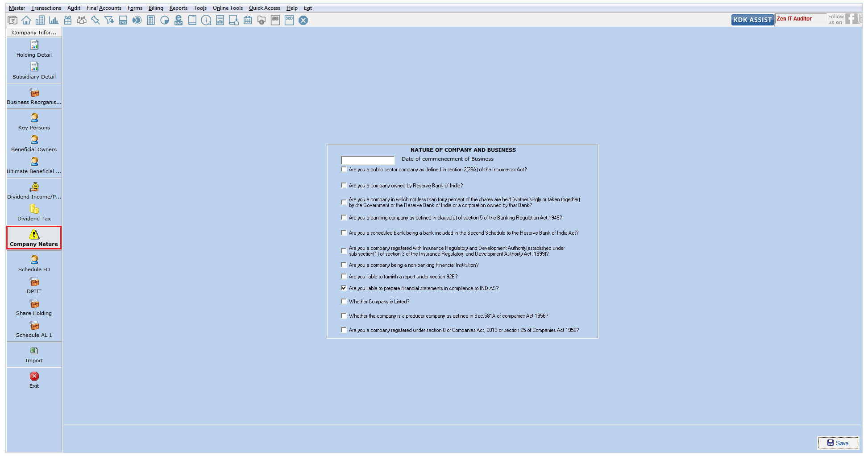Open the Transactions menu
868x456 pixels.
(x=46, y=8)
